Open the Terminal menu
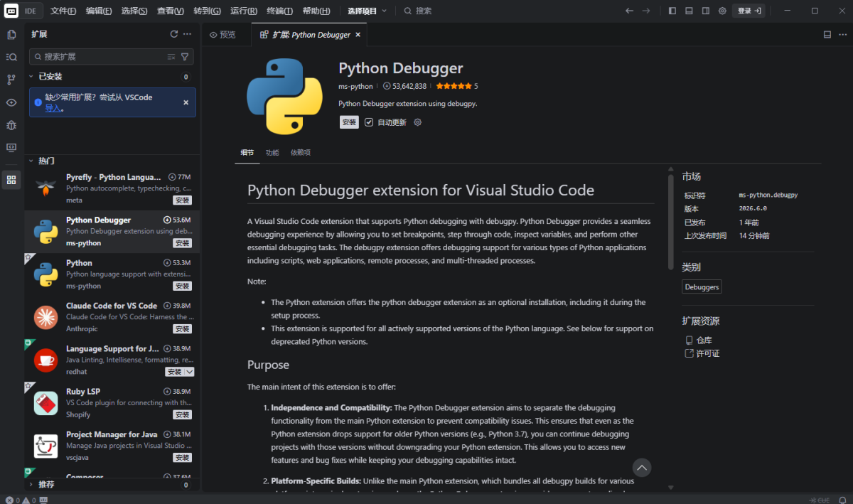Screen dimensions: 853x504 click(x=279, y=11)
